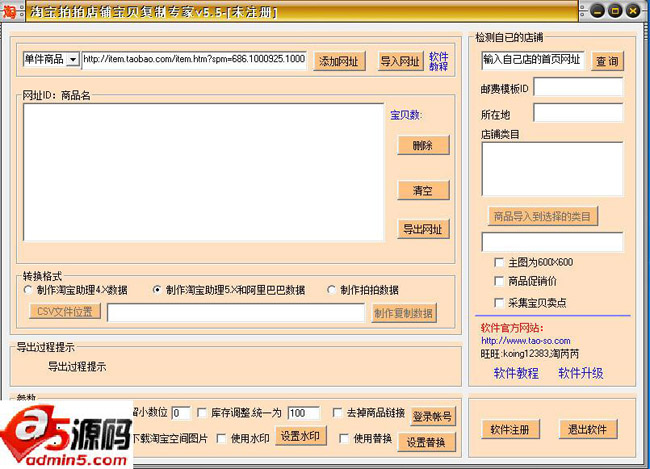
Task: Enable the 采集宝贝卖点 checkbox
Action: pyautogui.click(x=499, y=303)
